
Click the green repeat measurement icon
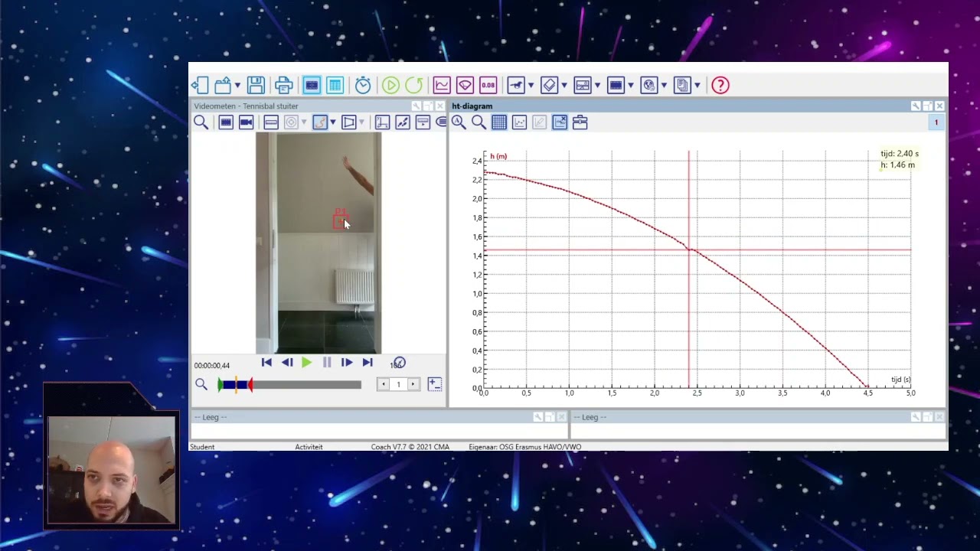pos(414,85)
